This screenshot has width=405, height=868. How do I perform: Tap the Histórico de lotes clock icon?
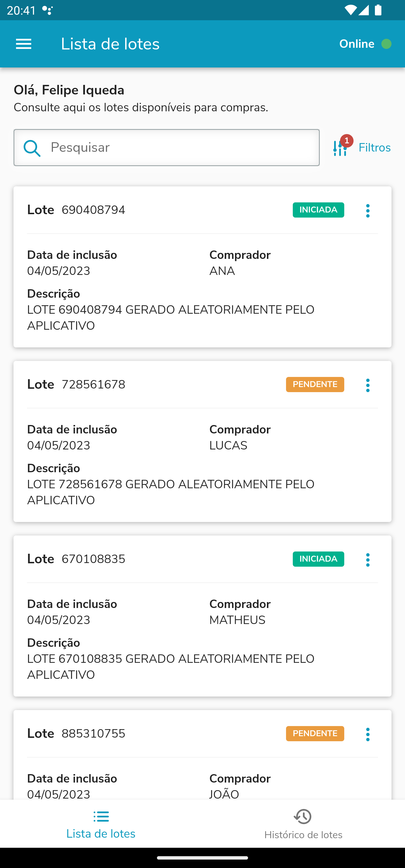click(303, 817)
